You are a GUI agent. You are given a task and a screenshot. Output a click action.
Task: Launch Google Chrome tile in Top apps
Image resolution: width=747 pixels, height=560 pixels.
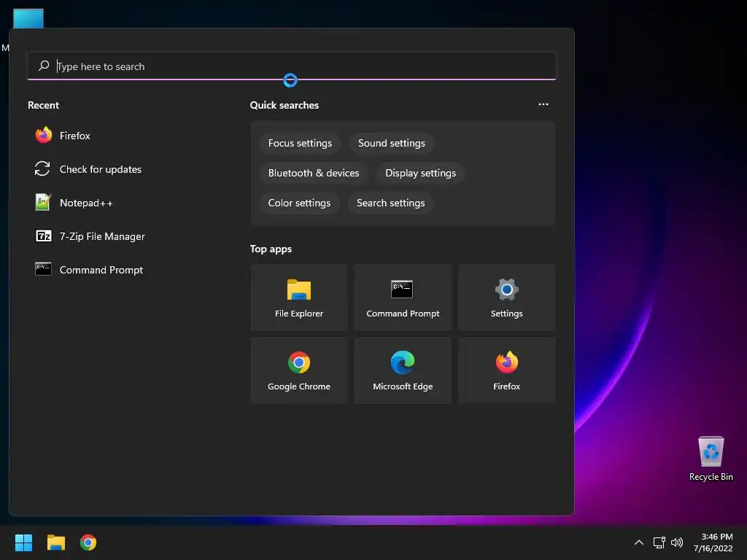coord(298,370)
